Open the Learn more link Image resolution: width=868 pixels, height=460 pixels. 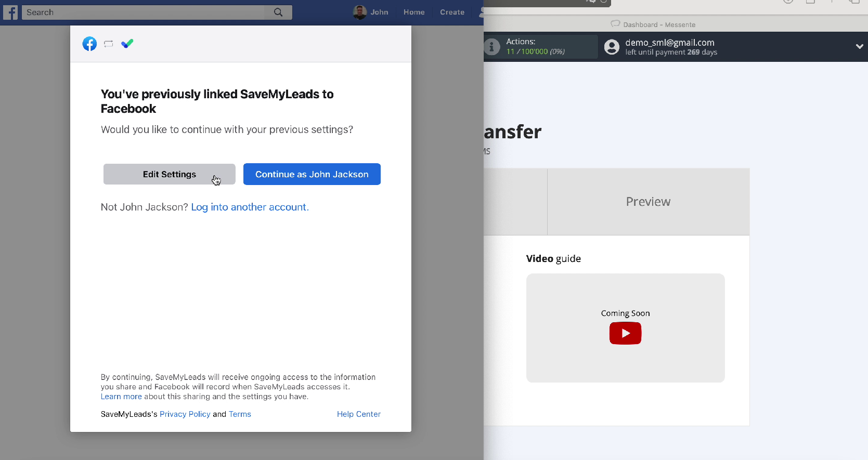point(121,397)
